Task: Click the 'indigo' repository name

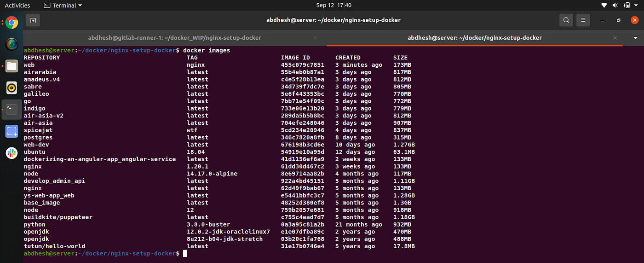Action: pyautogui.click(x=34, y=108)
